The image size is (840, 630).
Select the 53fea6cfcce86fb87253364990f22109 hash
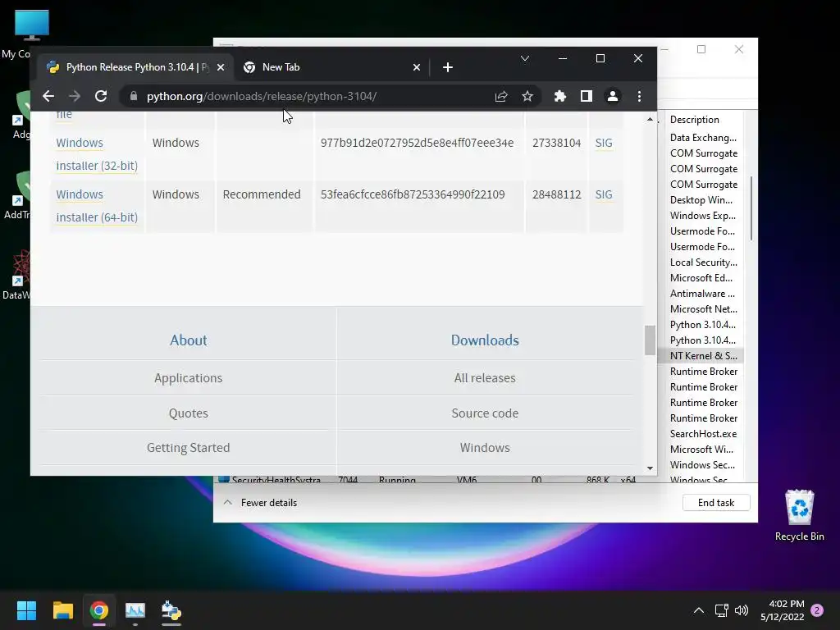413,194
